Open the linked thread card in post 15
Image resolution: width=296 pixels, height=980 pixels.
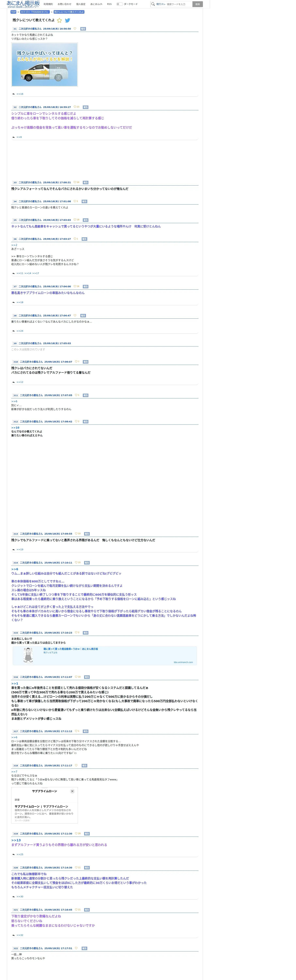coord(105,656)
